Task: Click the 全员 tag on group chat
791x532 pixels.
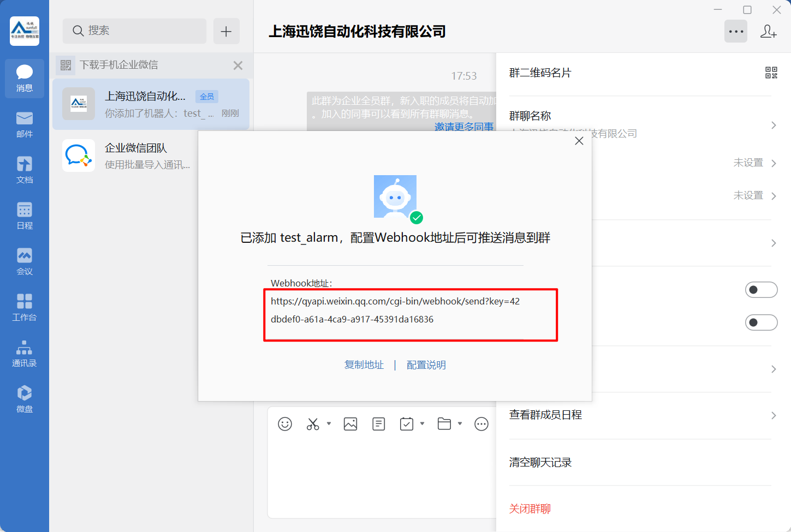Action: coord(207,97)
